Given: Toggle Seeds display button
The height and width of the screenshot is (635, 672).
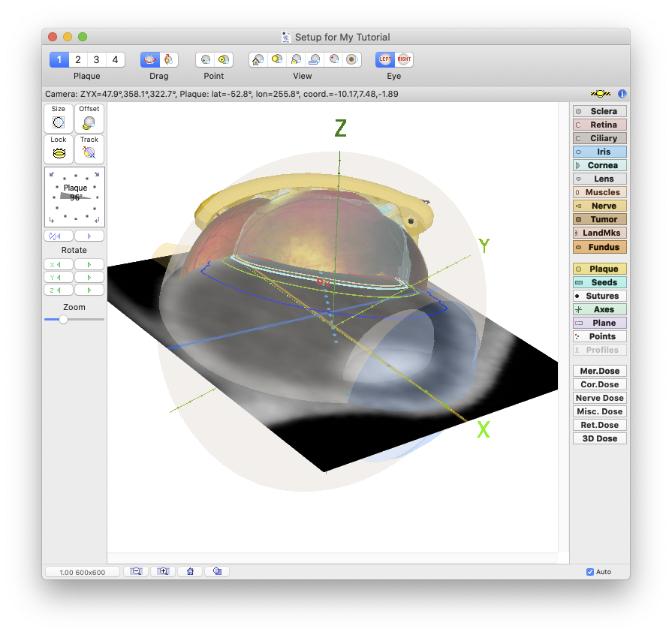Looking at the screenshot, I should [600, 282].
